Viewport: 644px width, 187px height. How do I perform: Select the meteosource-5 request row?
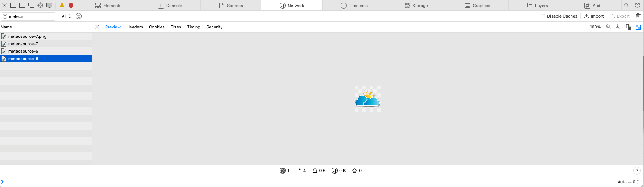(46, 51)
